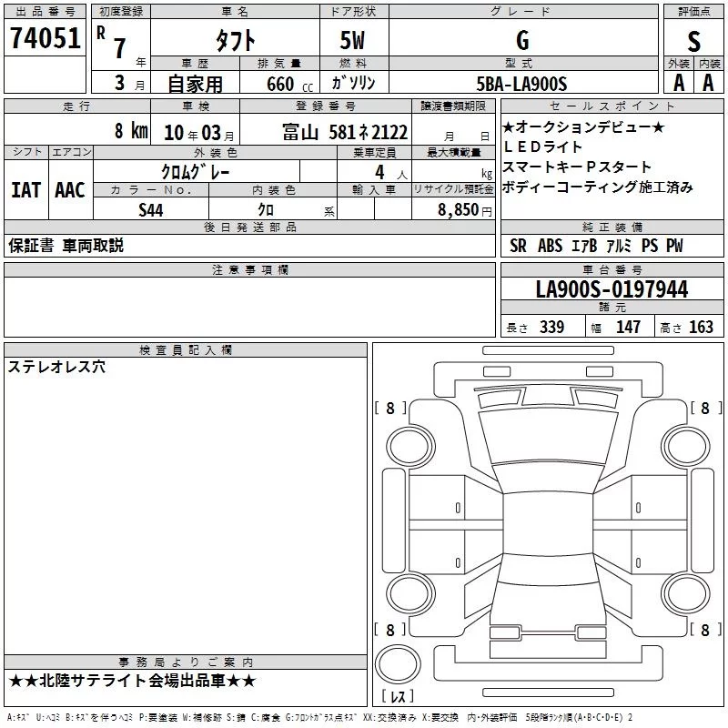This screenshot has width=728, height=728.
Task: Click the model code 5BA-LA900S
Action: point(521,84)
